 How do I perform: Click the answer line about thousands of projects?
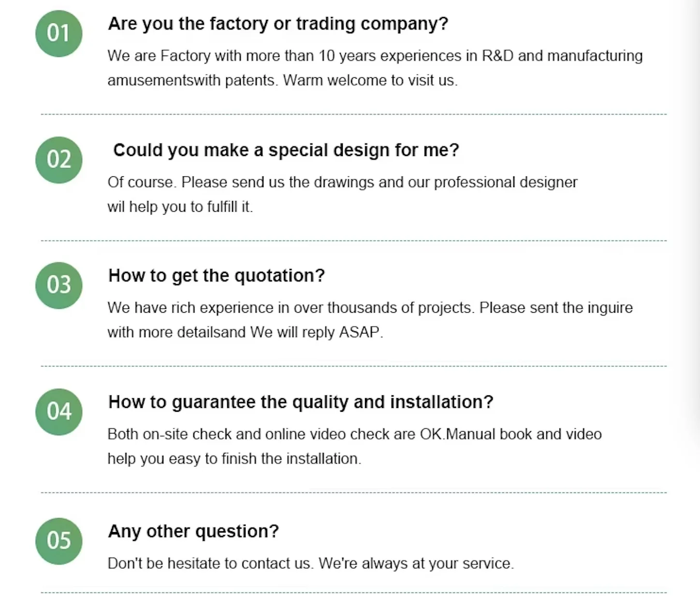click(370, 308)
